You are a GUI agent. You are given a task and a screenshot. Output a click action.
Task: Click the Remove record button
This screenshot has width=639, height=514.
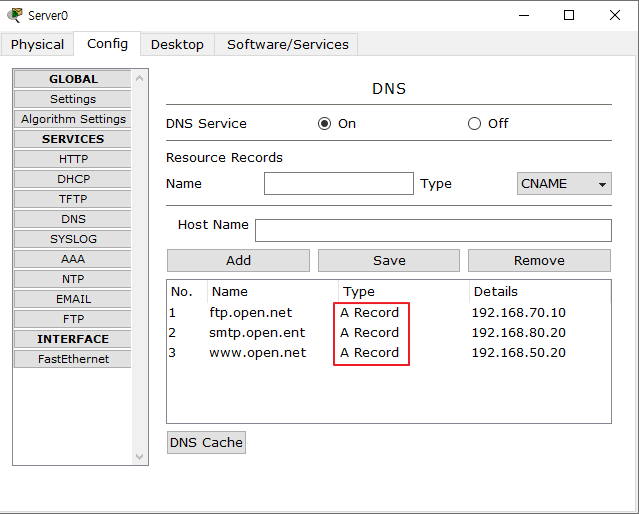point(539,260)
